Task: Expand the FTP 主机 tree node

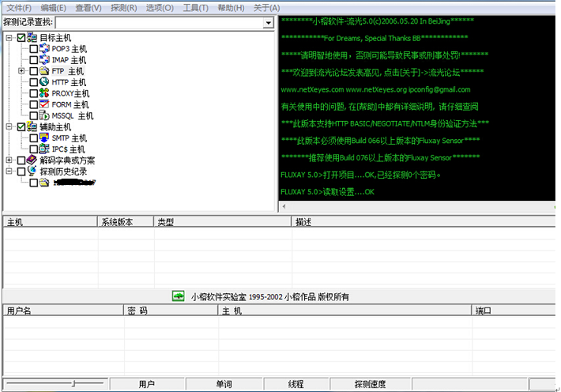Action: [x=21, y=71]
